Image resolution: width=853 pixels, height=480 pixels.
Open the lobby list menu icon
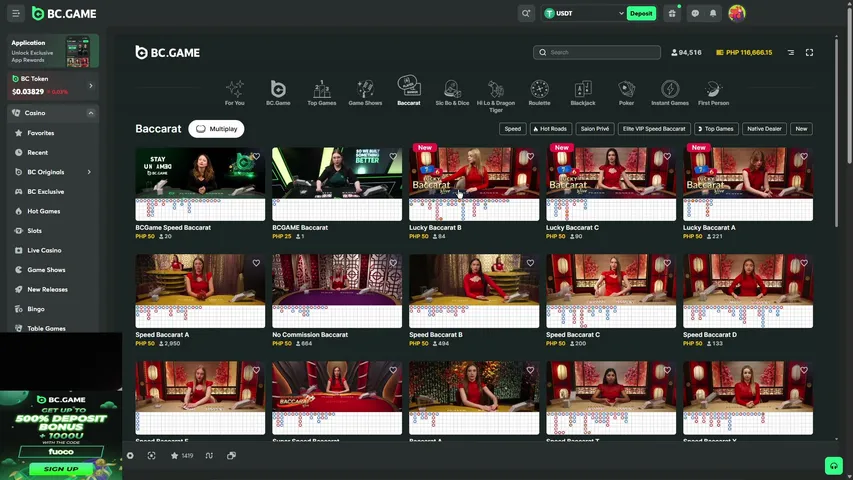coord(791,52)
